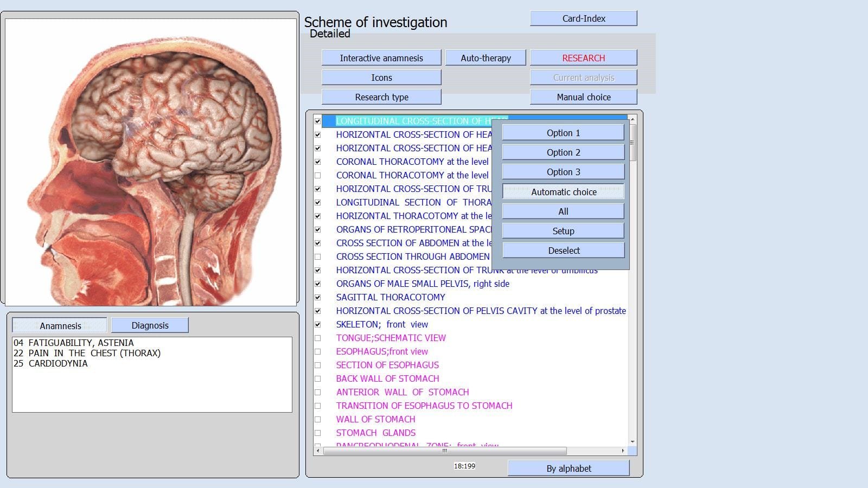Choose Option 3 from the popup menu

coord(563,171)
